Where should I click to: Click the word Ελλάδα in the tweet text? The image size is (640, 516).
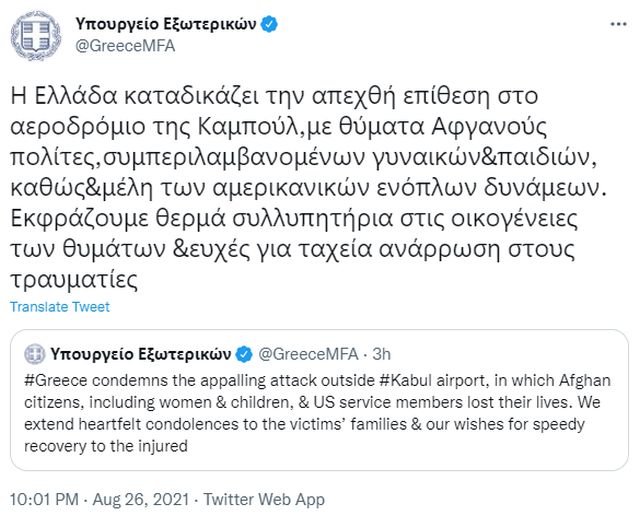click(67, 96)
